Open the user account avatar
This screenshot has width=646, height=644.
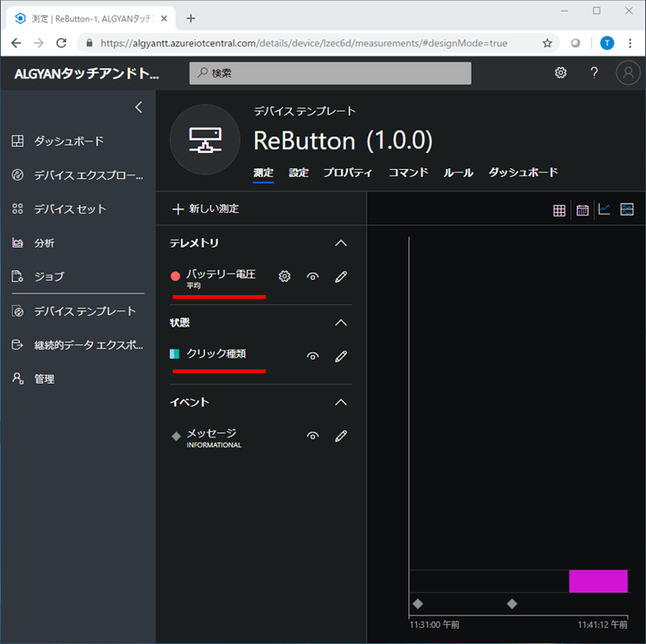628,72
